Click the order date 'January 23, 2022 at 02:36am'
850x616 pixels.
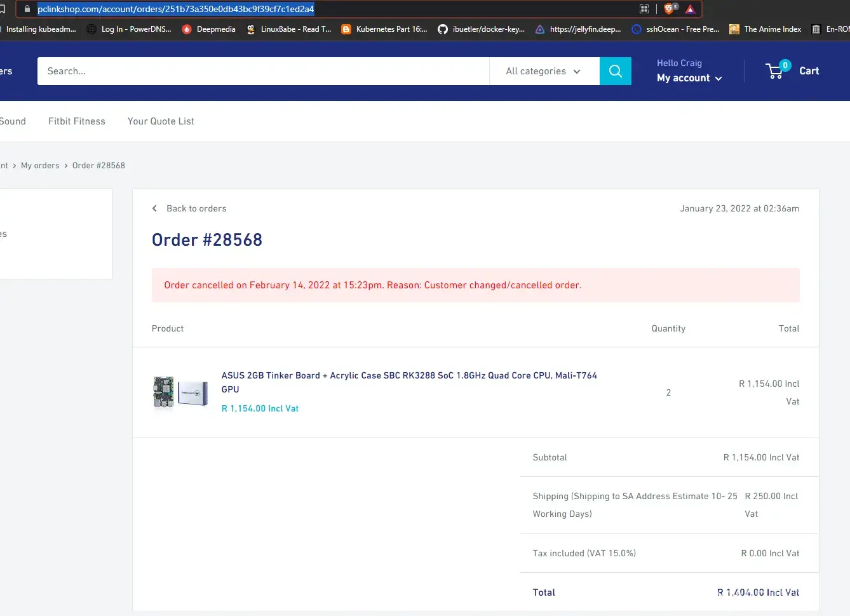(739, 208)
